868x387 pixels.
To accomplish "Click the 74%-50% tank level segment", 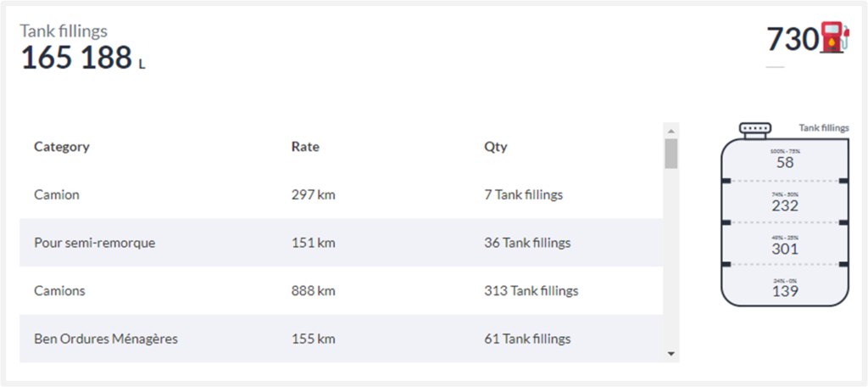I will coord(785,202).
